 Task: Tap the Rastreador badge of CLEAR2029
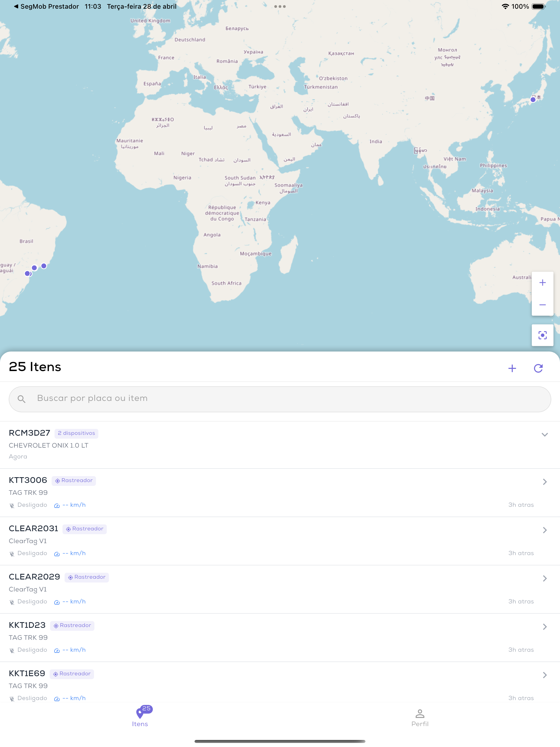point(86,577)
